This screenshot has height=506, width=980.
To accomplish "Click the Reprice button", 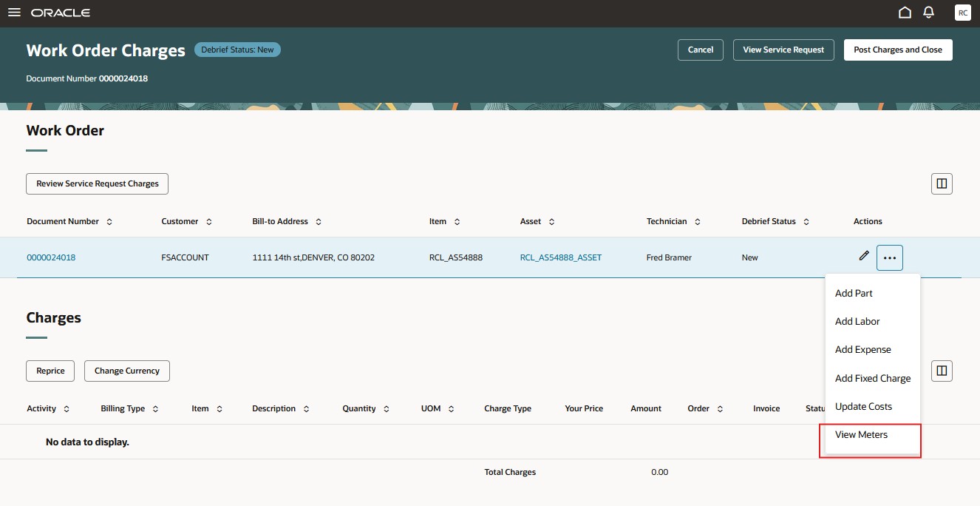I will point(50,371).
